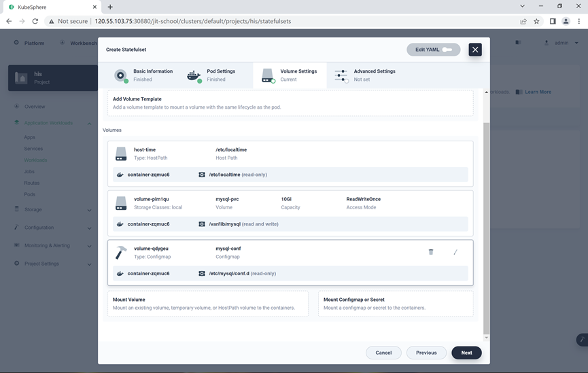The width and height of the screenshot is (588, 373).
Task: Click the mysql-pvc volume name
Action: click(x=227, y=199)
